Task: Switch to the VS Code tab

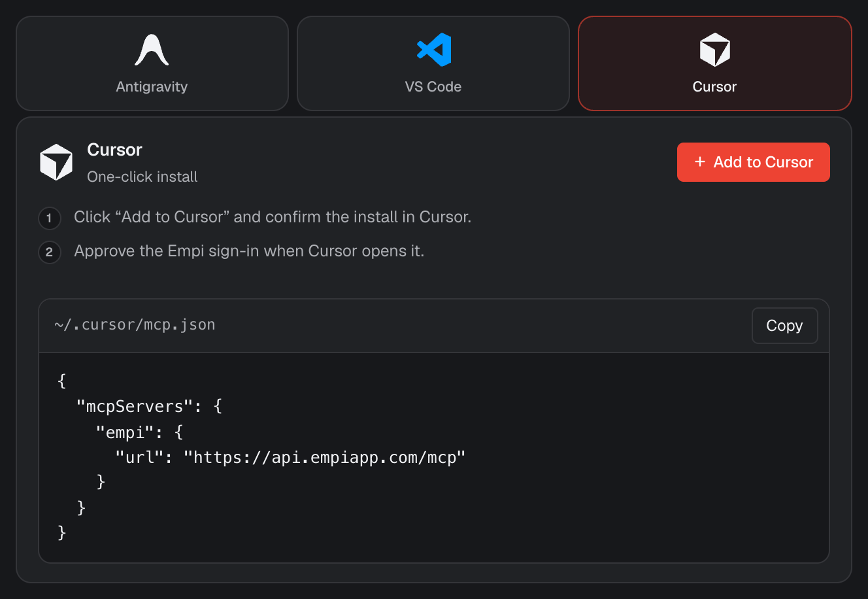Action: (433, 63)
